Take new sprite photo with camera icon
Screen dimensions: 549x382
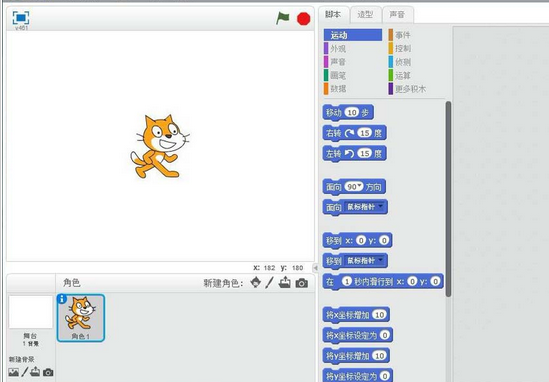tap(301, 283)
